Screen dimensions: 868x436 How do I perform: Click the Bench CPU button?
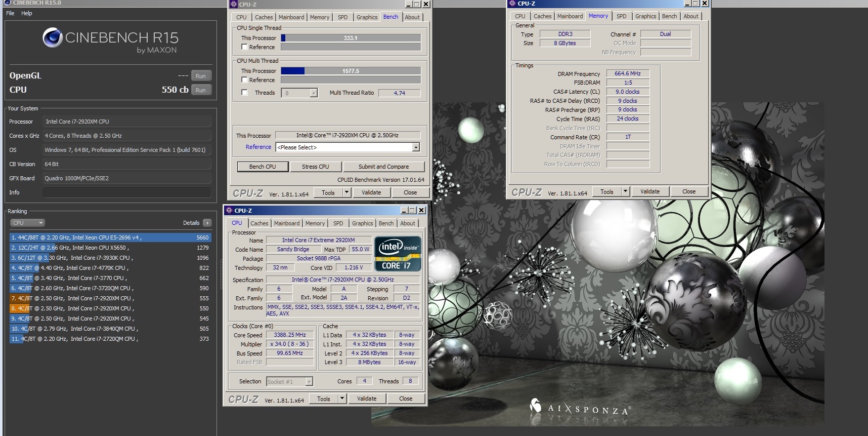pyautogui.click(x=263, y=167)
